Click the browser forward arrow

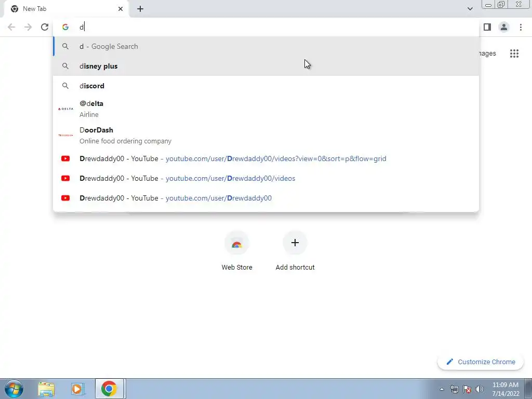click(28, 27)
